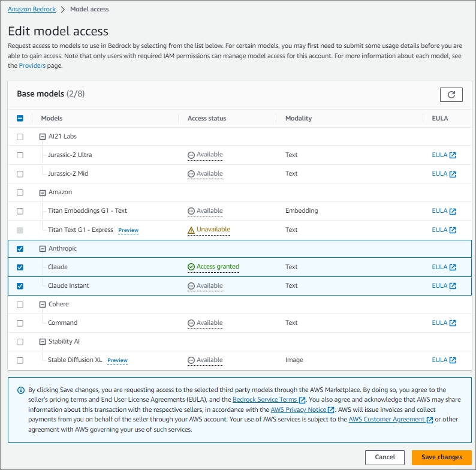476x470 pixels.
Task: Collapse the Stability AI group
Action: [43, 342]
